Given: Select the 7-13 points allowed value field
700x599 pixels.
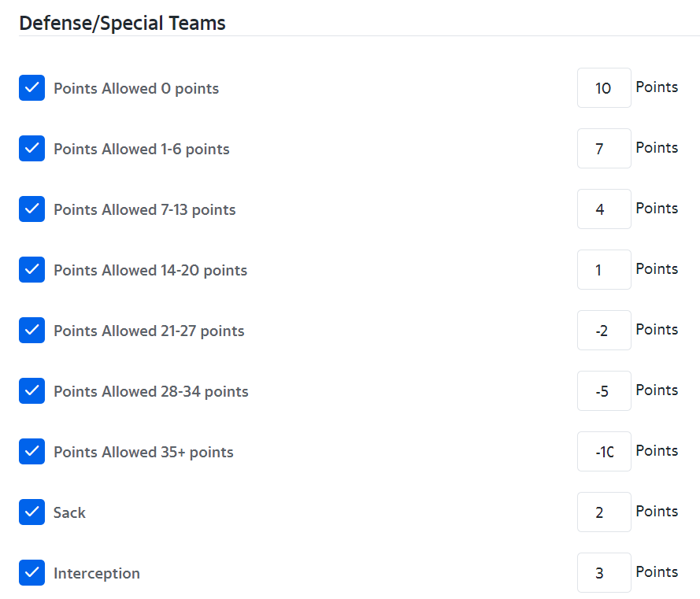Looking at the screenshot, I should coord(603,209).
